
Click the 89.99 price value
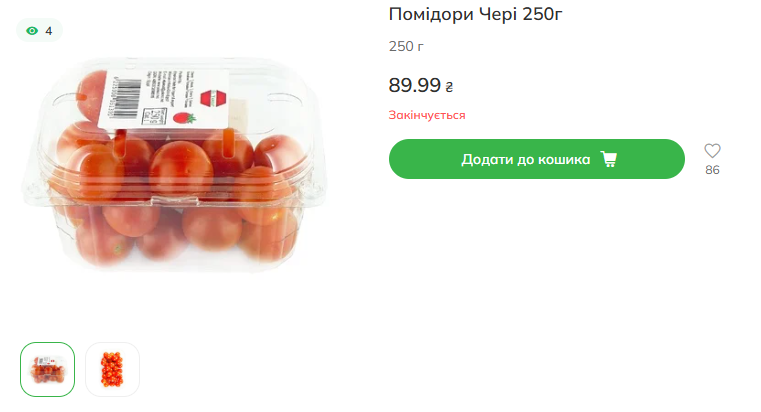(x=414, y=85)
